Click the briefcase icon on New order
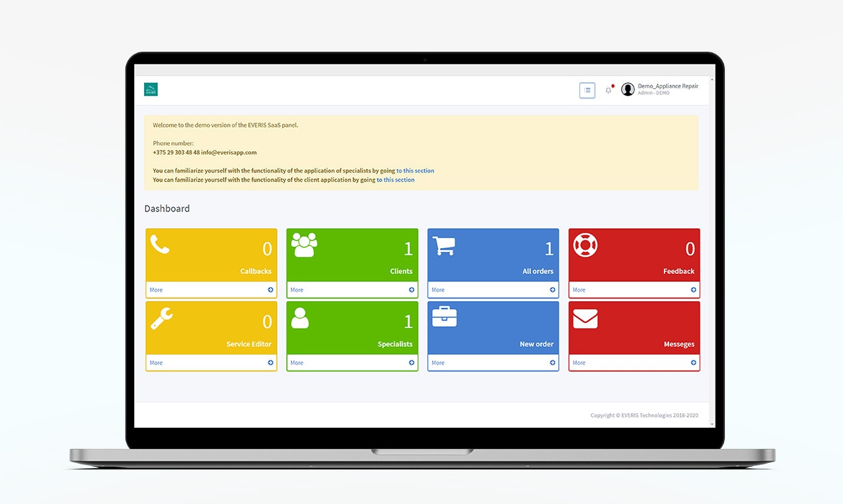 [444, 317]
